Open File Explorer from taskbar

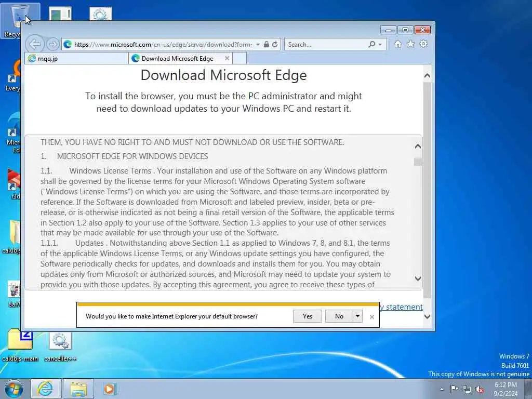pyautogui.click(x=78, y=389)
